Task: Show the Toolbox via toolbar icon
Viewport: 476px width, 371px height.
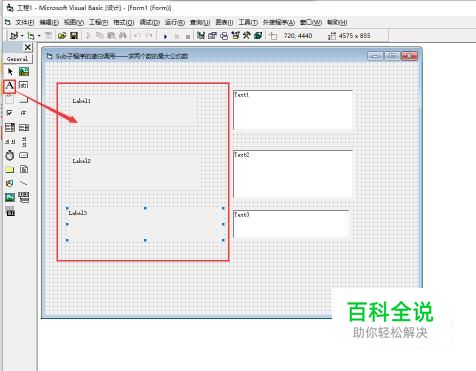Action: point(247,35)
